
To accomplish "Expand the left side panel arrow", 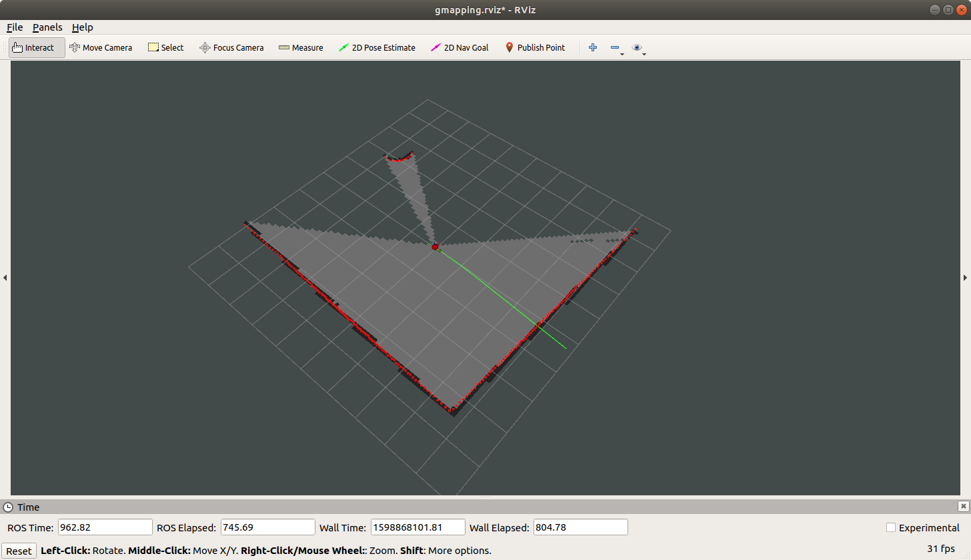I will [5, 277].
